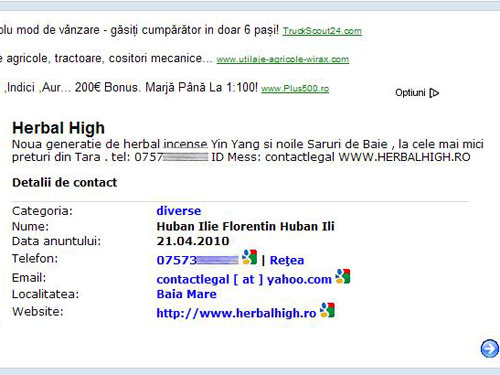500x375 pixels.
Task: Click the contactlegal [ at ] yahoo.com email link
Action: [x=244, y=279]
